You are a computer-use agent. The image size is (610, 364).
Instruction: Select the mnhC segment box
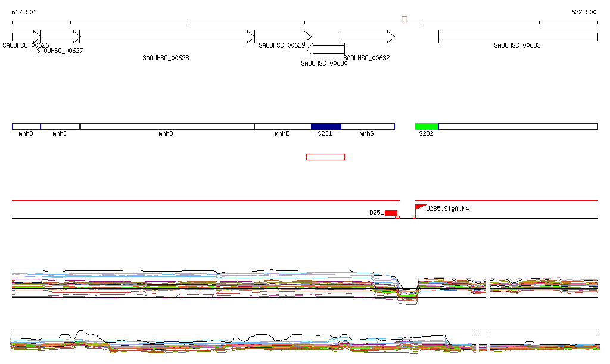coord(60,126)
